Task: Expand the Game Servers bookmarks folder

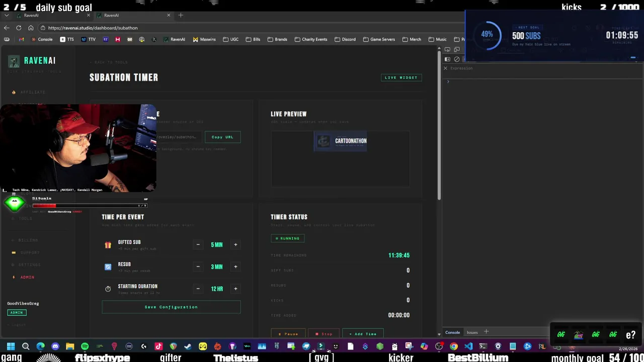Action: pos(379,39)
